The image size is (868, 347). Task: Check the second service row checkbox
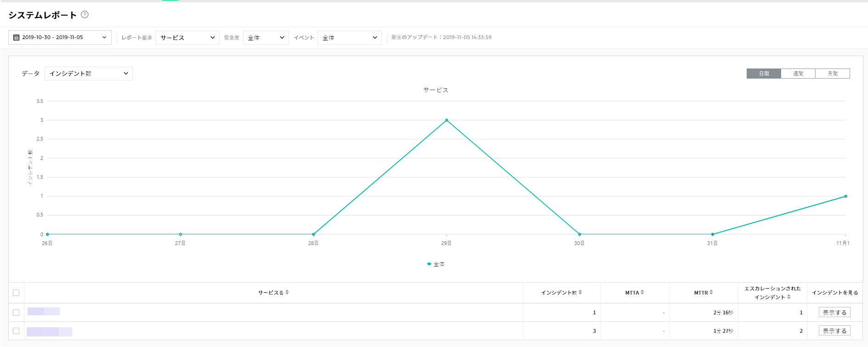[16, 331]
